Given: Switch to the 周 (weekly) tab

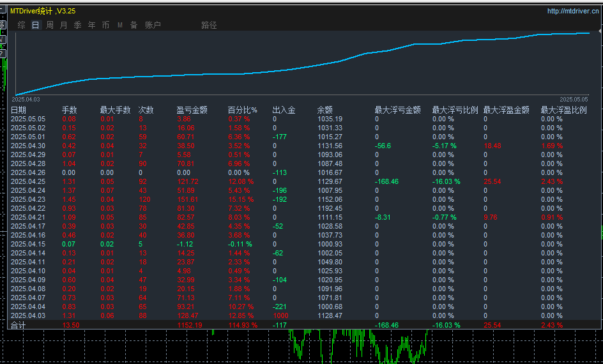Looking at the screenshot, I should tap(50, 26).
